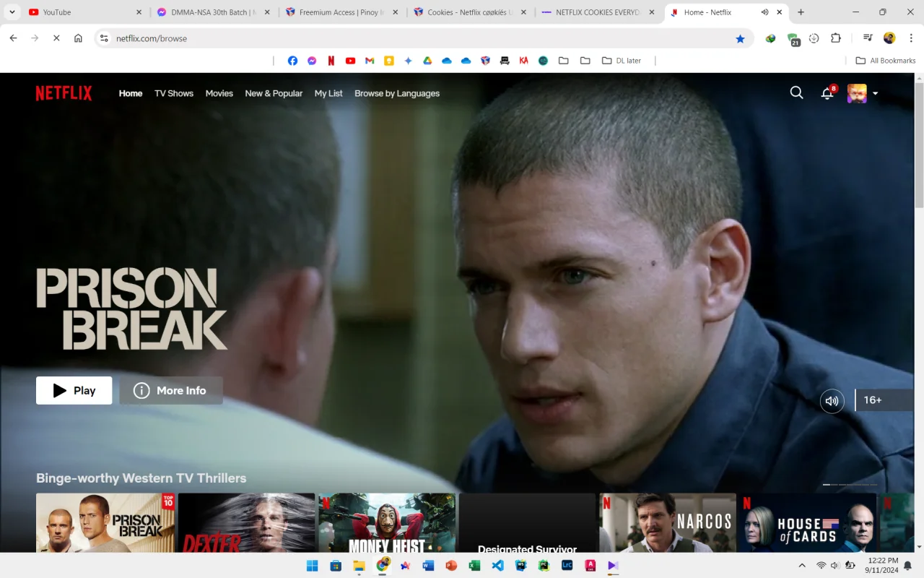Screen dimensions: 924x578
Task: Open the Dexter thumbnail
Action: coord(246,523)
